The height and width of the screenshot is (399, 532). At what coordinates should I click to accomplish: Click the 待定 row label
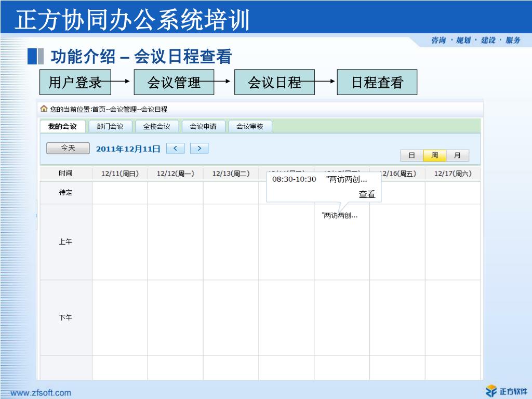tap(66, 192)
